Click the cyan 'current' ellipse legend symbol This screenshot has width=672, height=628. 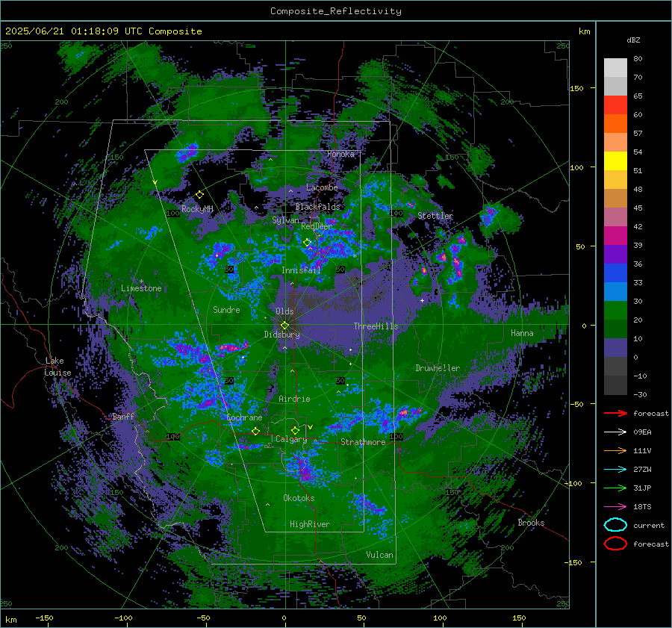615,525
